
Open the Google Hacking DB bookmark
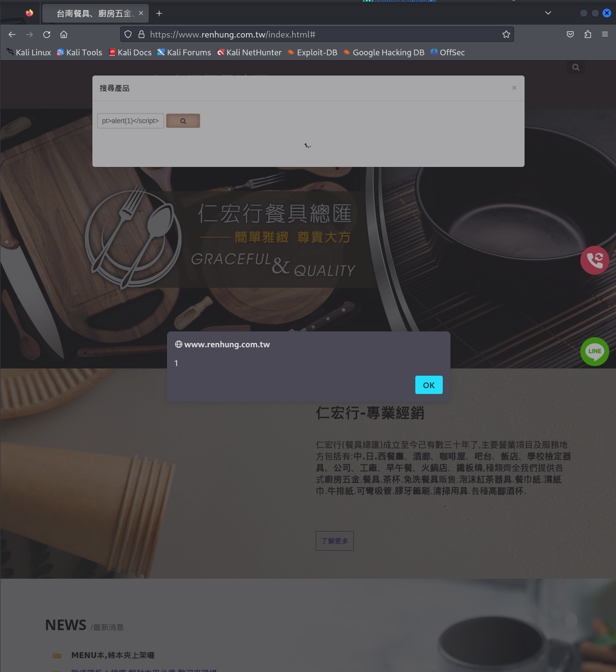[x=384, y=52]
